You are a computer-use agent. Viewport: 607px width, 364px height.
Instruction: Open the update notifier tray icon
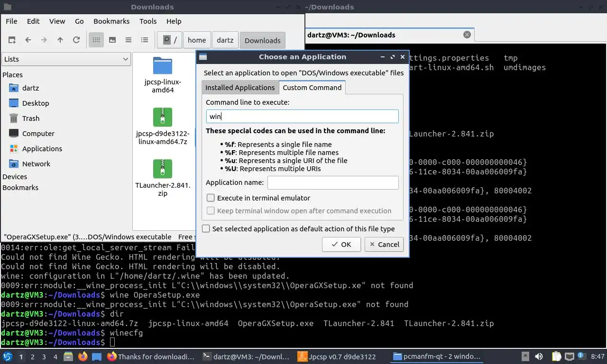point(581,356)
